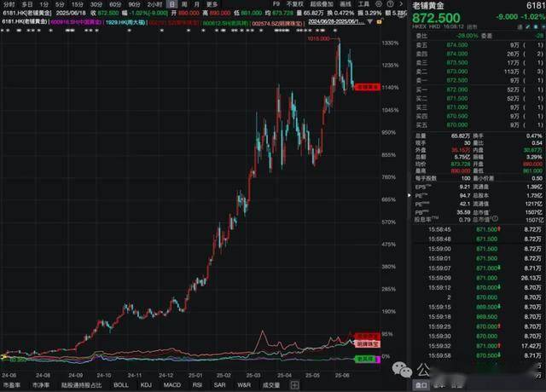Click the 买五 870.000 order row
The width and height of the screenshot is (546, 392).
[x=479, y=125]
